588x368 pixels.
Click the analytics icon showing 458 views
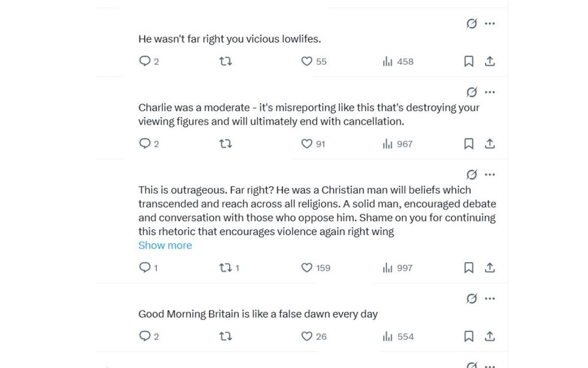click(387, 61)
